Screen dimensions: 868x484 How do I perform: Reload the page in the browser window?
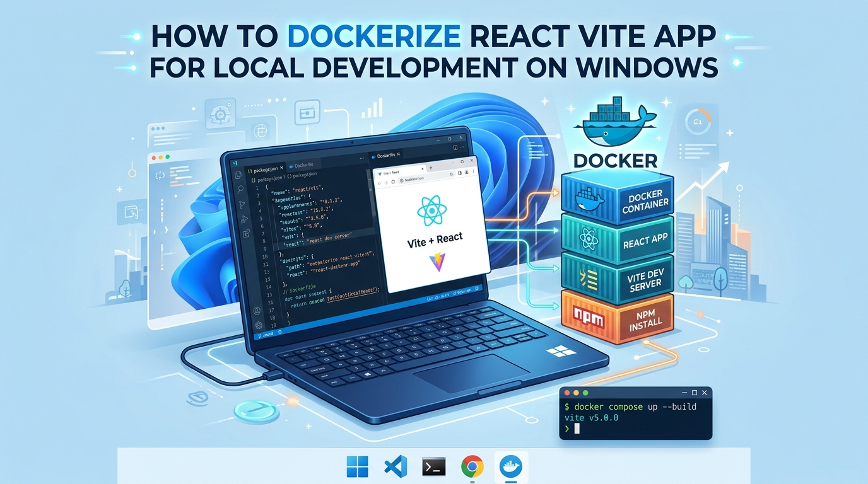[394, 181]
